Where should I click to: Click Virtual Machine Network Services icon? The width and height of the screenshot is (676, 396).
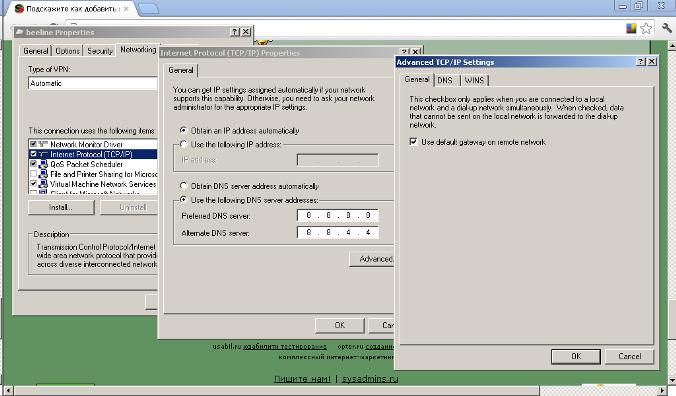[x=43, y=184]
